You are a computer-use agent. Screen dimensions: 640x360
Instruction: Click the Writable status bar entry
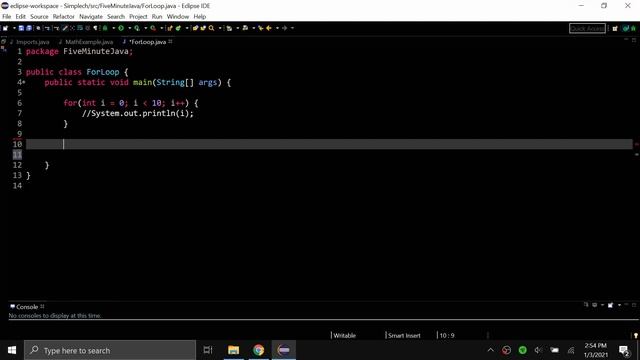coord(344,336)
